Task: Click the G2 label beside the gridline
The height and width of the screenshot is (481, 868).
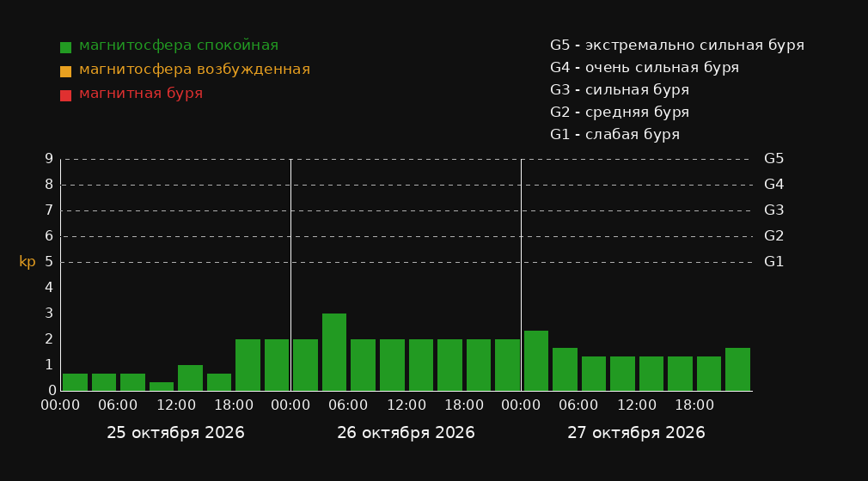Action: (x=773, y=236)
